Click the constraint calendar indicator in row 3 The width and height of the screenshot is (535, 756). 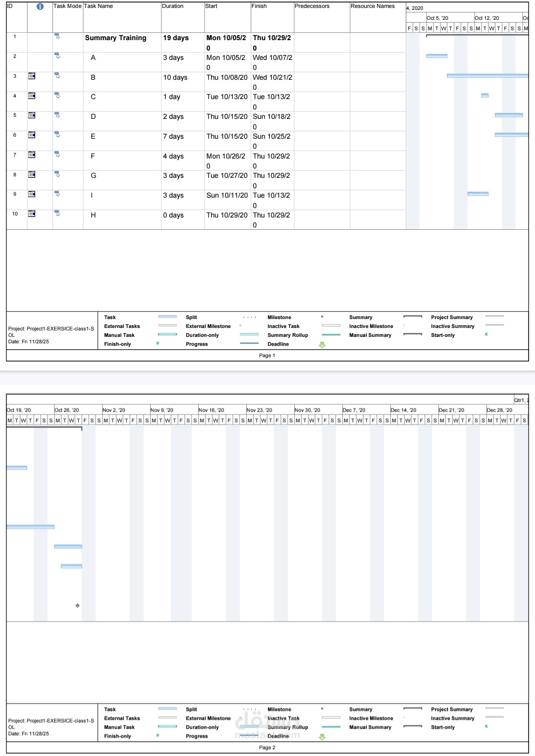[x=32, y=76]
